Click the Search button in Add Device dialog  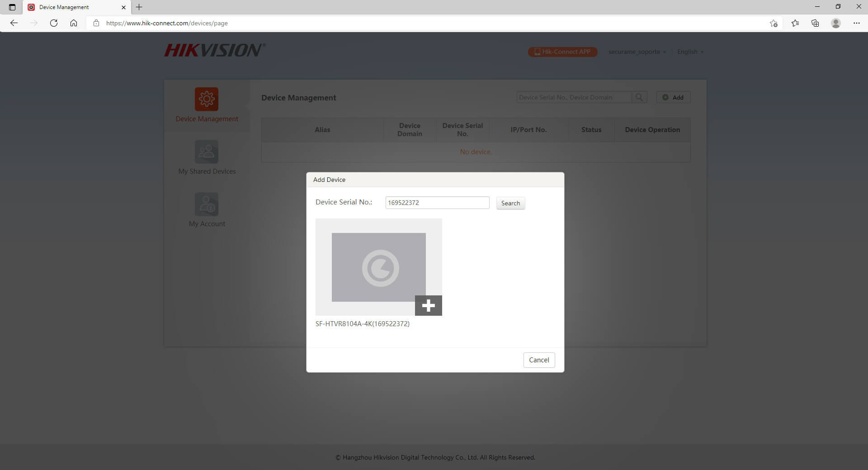(x=510, y=203)
